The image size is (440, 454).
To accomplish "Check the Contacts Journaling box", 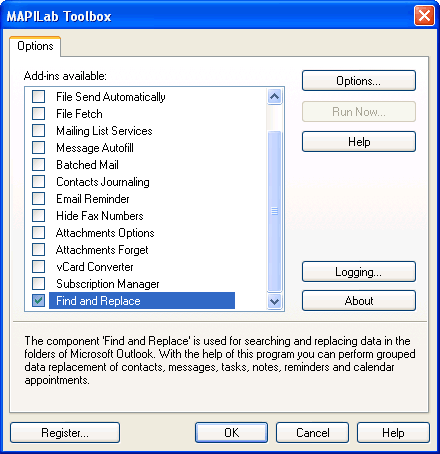I will click(x=38, y=182).
